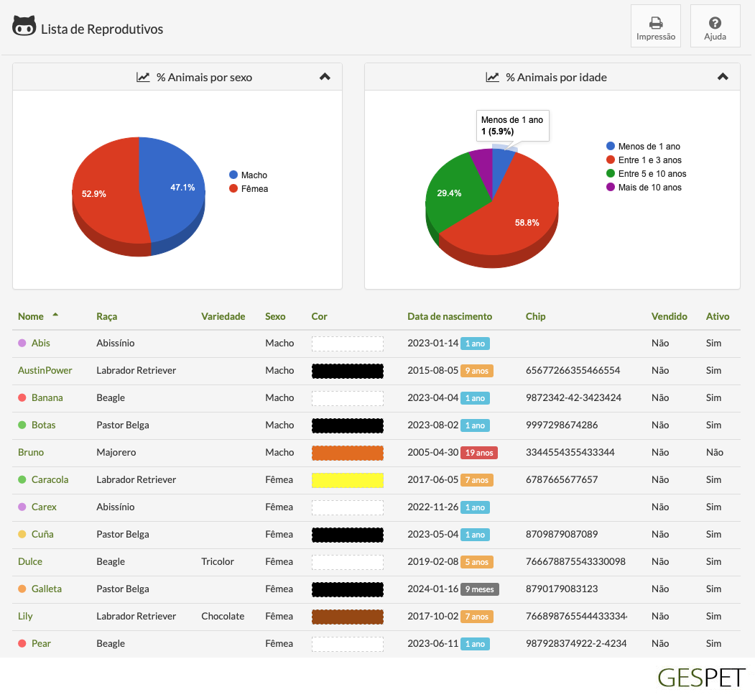Click the 5 anos age badge for Dulce
The image size is (755, 700).
(477, 562)
